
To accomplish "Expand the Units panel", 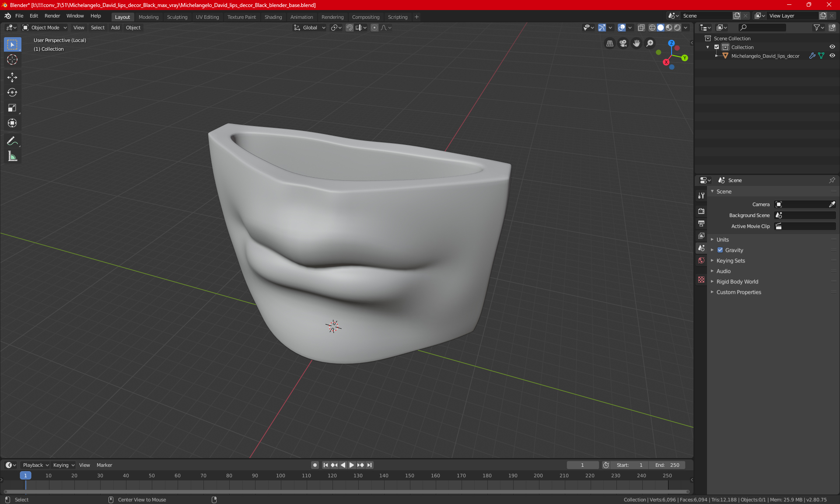I will click(x=722, y=240).
